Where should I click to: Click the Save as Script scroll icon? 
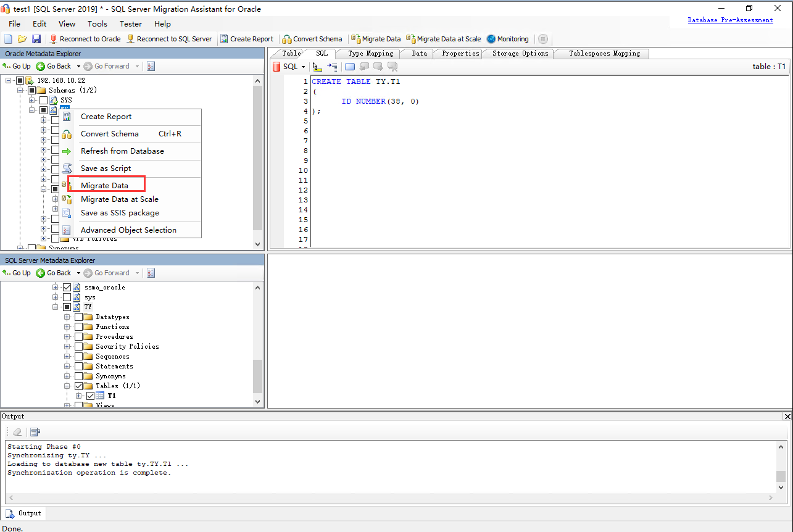tap(67, 168)
